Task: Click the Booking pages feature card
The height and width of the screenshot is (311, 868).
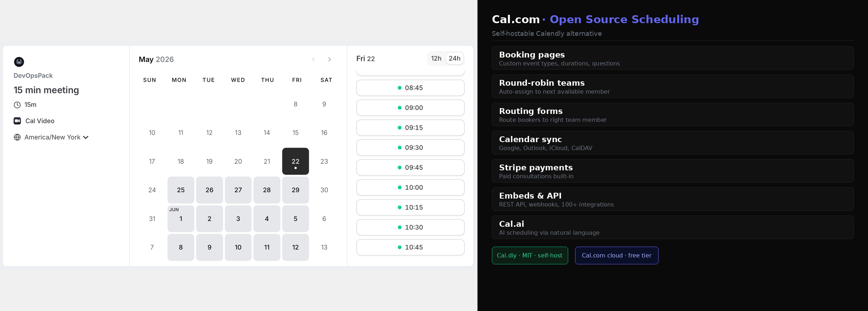Action: (x=673, y=58)
